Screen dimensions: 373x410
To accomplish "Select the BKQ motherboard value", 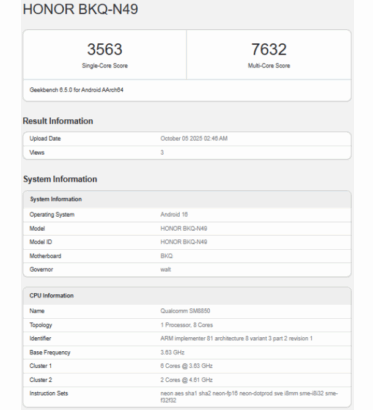I will [x=166, y=256].
